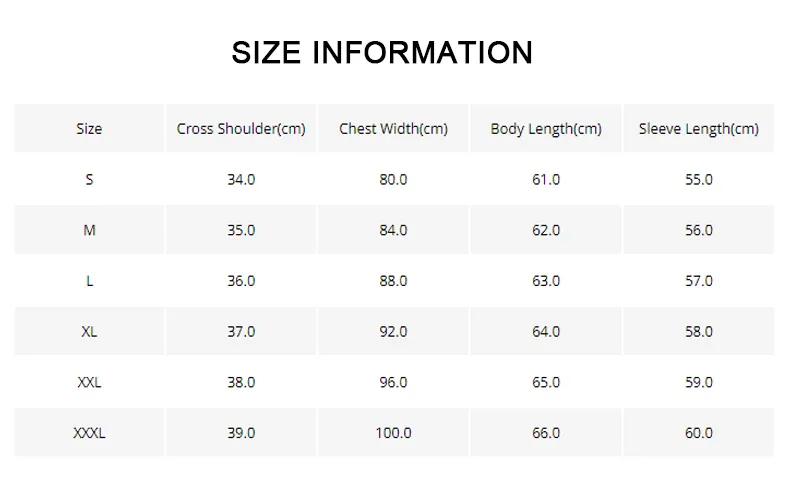Select the Size column header
The height and width of the screenshot is (502, 790).
89,129
